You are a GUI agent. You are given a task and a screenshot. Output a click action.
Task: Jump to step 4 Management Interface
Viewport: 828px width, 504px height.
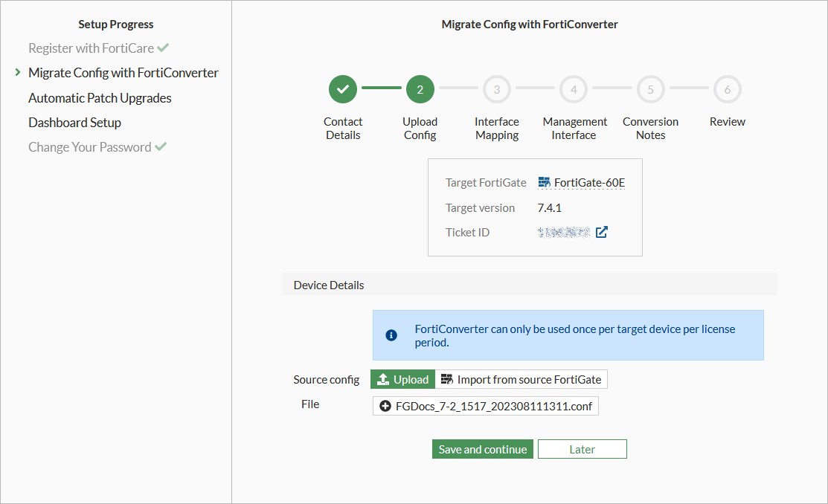click(574, 90)
